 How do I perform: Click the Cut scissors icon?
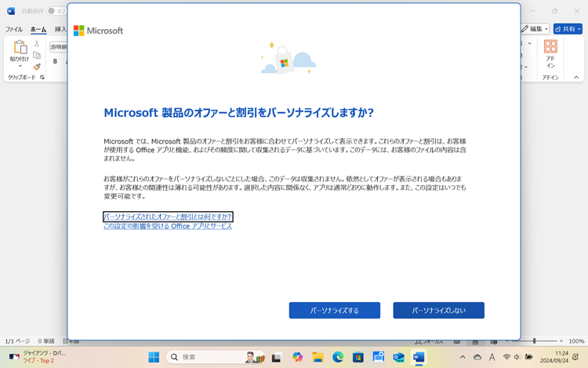click(x=37, y=44)
